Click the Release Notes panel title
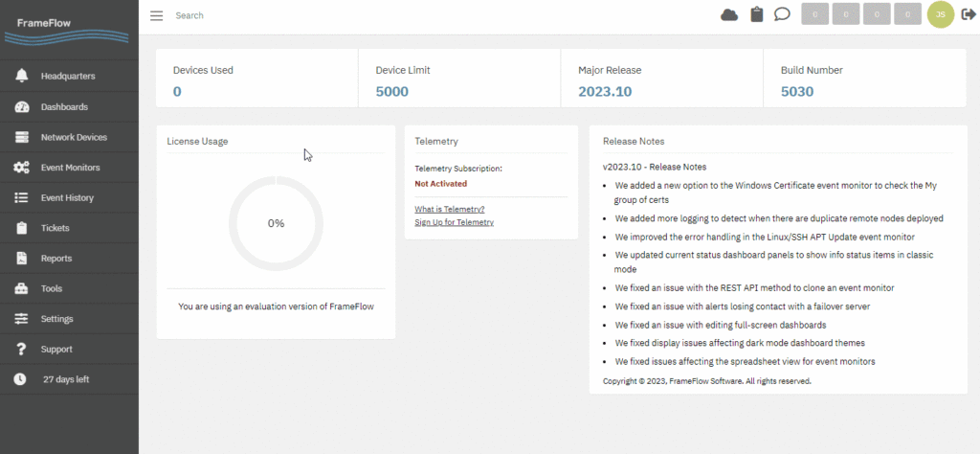Image resolution: width=980 pixels, height=454 pixels. [x=634, y=142]
